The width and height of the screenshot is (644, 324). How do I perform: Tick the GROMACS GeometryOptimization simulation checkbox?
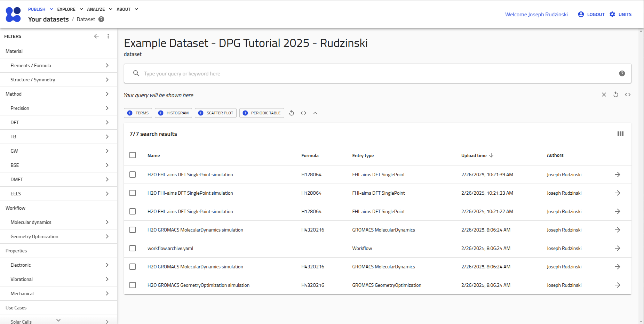pos(133,285)
